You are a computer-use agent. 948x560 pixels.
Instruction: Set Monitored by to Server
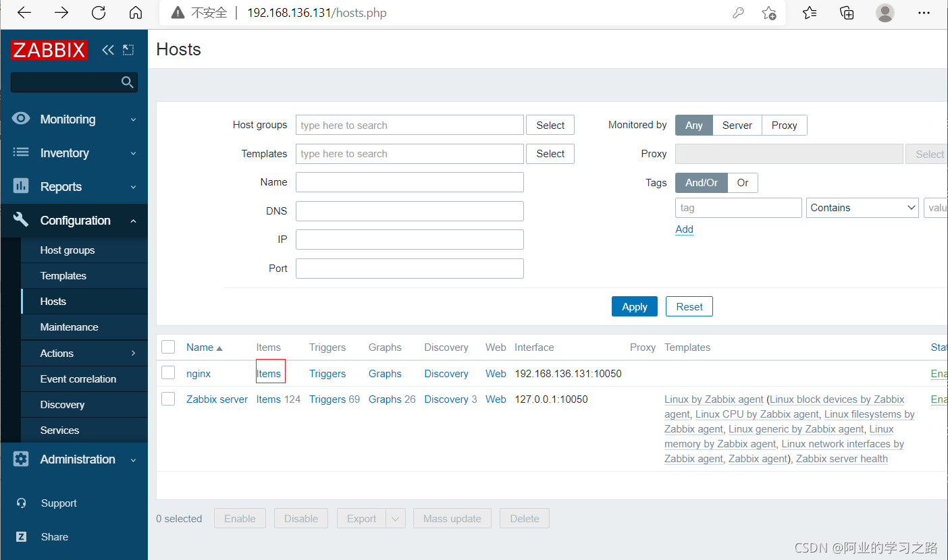point(737,125)
